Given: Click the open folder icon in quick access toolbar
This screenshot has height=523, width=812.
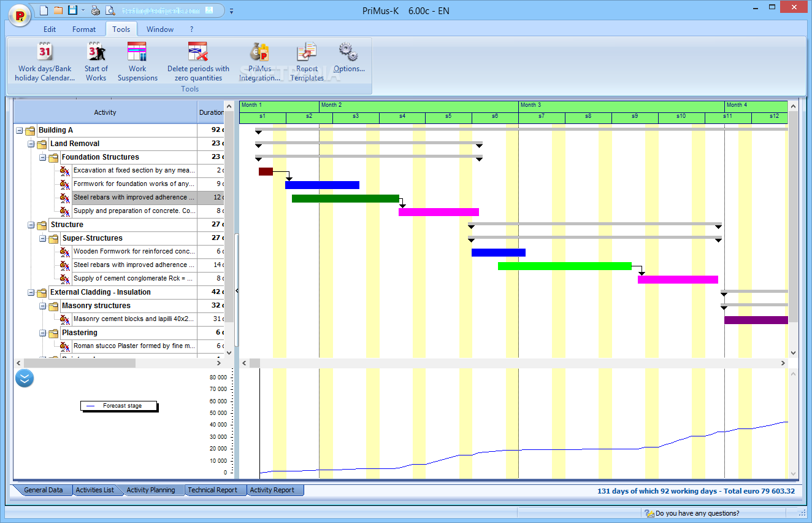Looking at the screenshot, I should [x=58, y=10].
